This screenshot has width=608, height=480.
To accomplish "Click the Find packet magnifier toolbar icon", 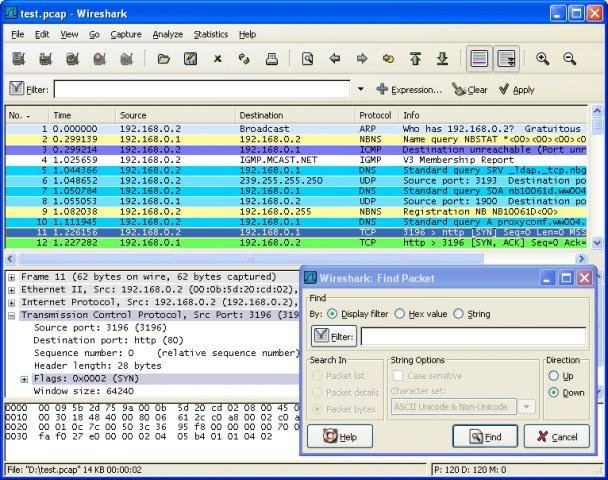I will pyautogui.click(x=308, y=59).
